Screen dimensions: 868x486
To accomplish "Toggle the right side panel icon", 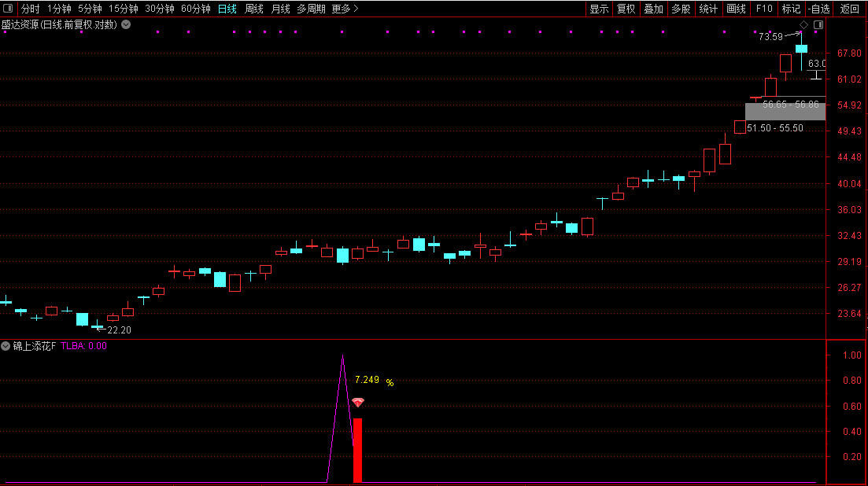I will coord(818,25).
